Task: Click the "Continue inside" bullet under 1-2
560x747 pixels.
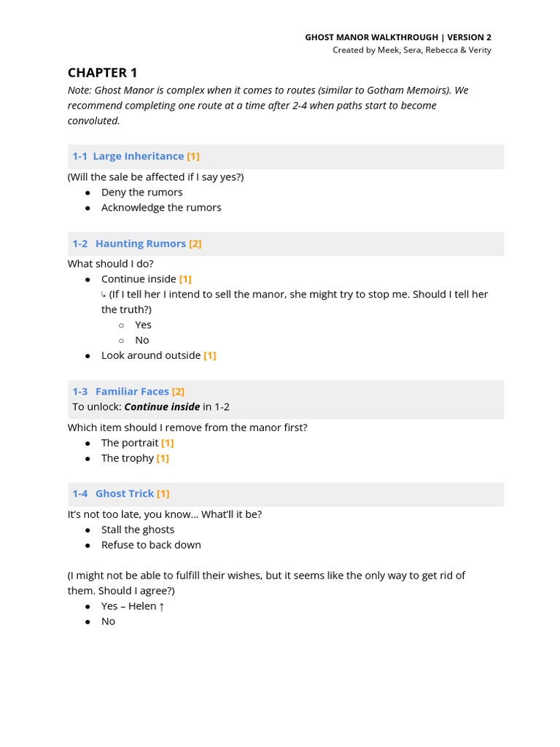Action: pyautogui.click(x=139, y=279)
